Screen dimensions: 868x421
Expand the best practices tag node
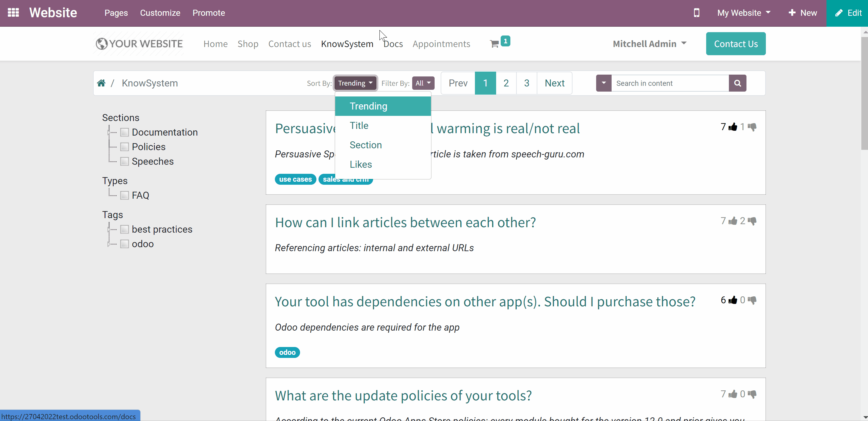point(109,229)
